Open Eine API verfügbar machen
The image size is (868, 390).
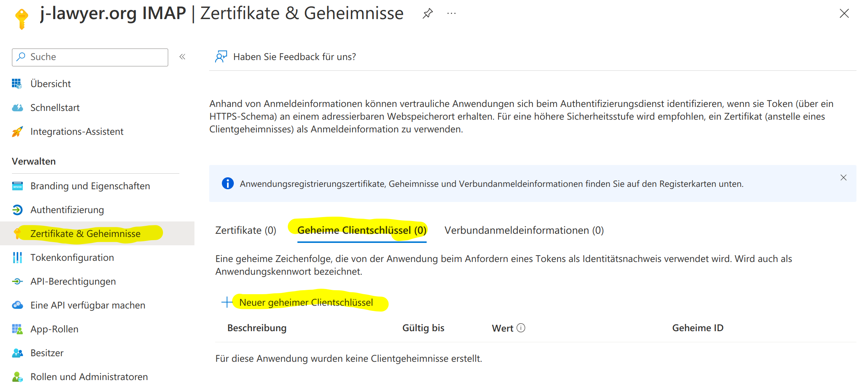coord(87,305)
